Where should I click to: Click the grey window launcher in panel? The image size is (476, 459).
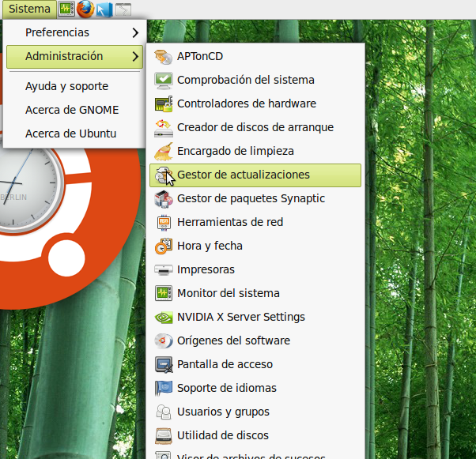click(123, 9)
